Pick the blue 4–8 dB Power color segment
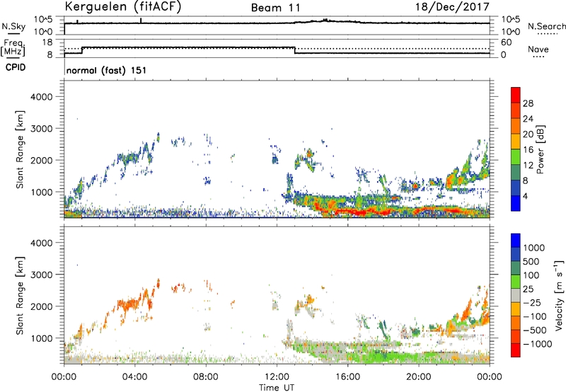Viewport: 566px width, 392px height. click(x=516, y=188)
